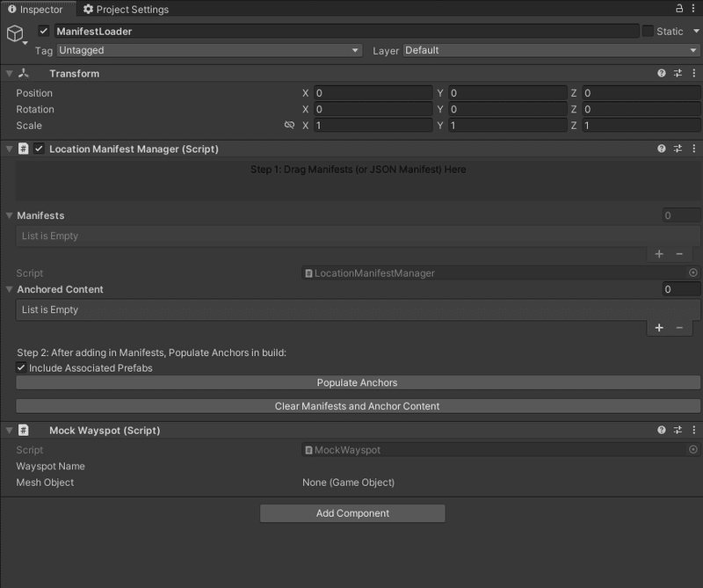Toggle the Inspector lock icon
Screen dimensions: 703x588
tap(679, 8)
